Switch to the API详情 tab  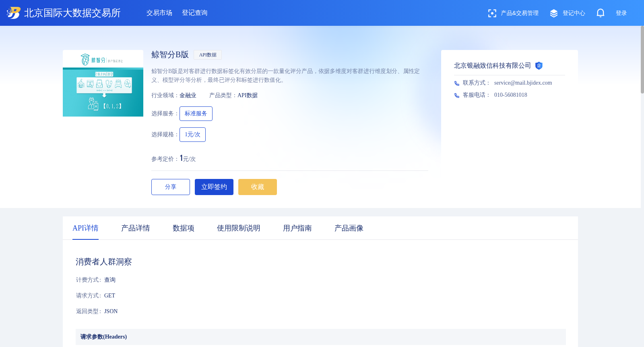click(x=85, y=228)
